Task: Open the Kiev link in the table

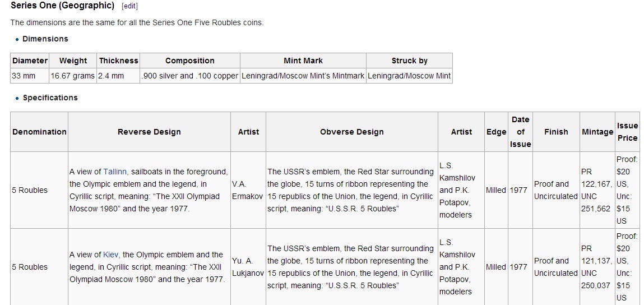Action: point(110,255)
